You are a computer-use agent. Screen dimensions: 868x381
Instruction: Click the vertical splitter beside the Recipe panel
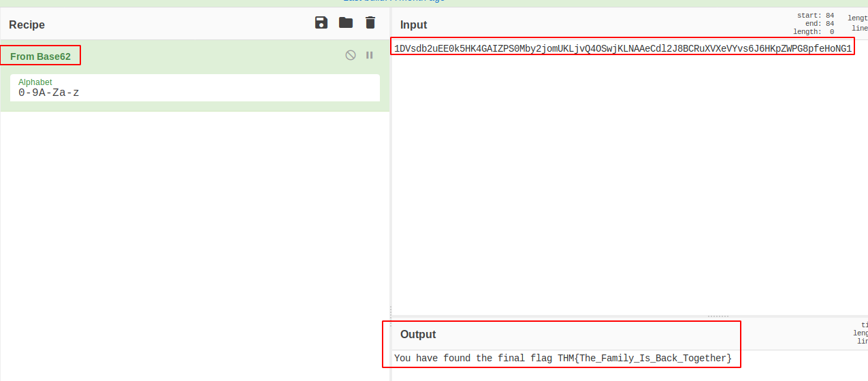(x=390, y=313)
